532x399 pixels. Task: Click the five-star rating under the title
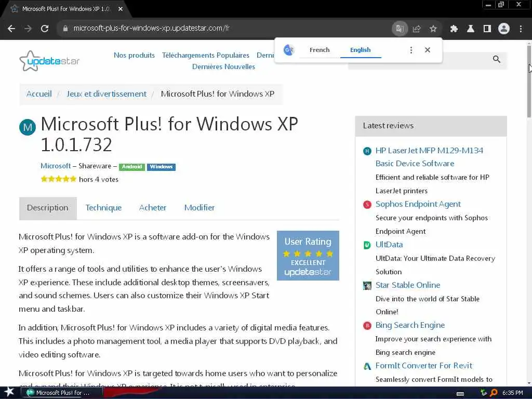pos(58,179)
